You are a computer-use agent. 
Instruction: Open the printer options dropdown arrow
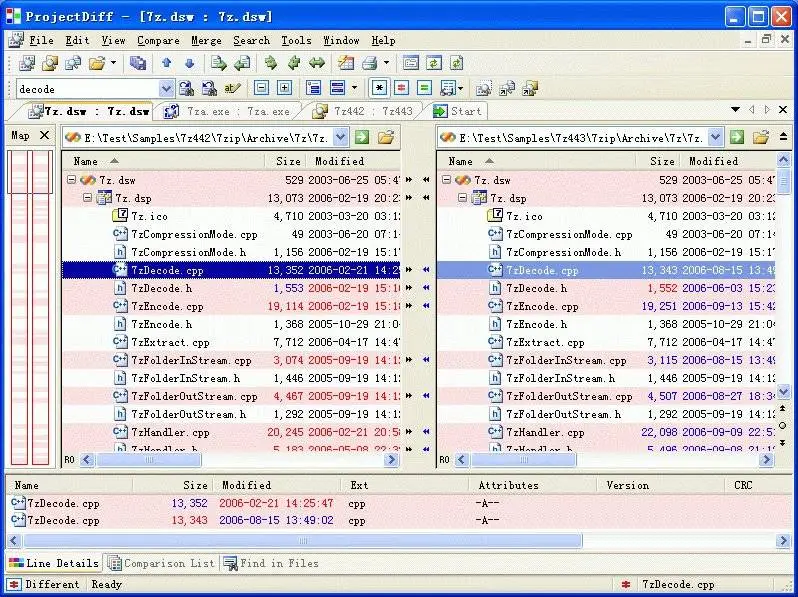pos(386,63)
